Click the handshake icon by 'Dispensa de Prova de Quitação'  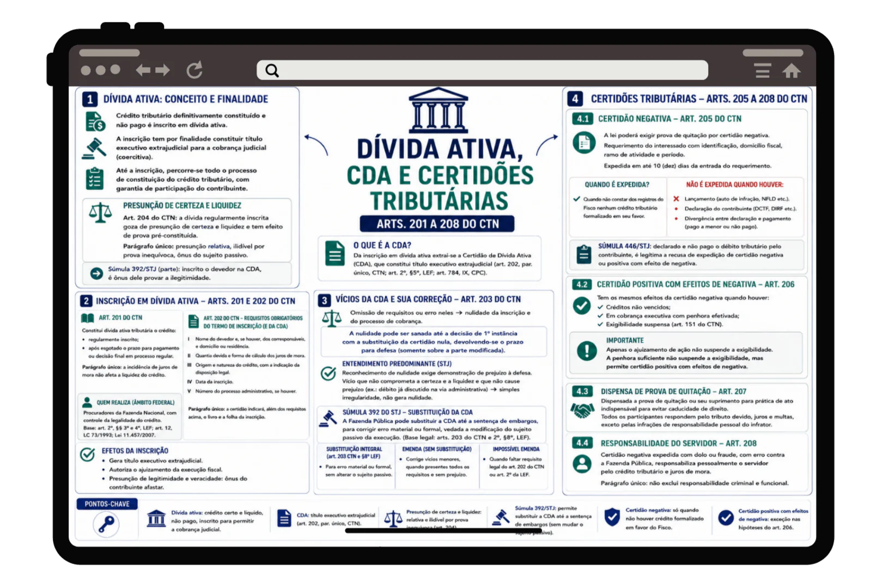coord(582,409)
